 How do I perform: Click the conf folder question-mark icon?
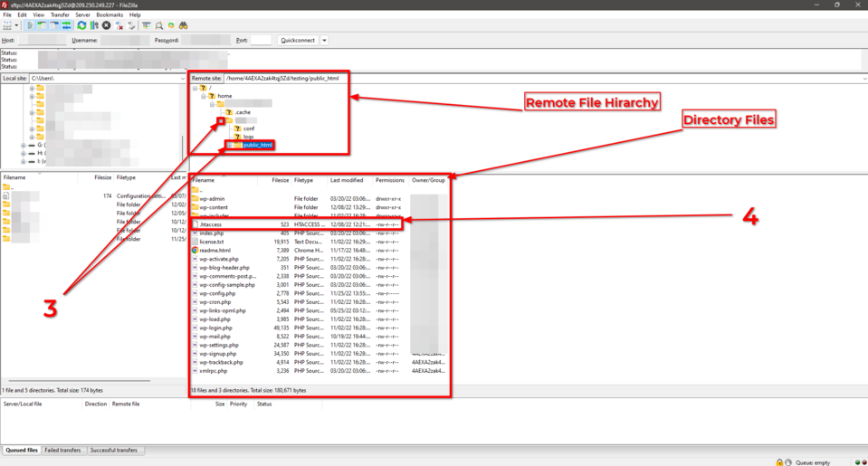click(x=237, y=128)
